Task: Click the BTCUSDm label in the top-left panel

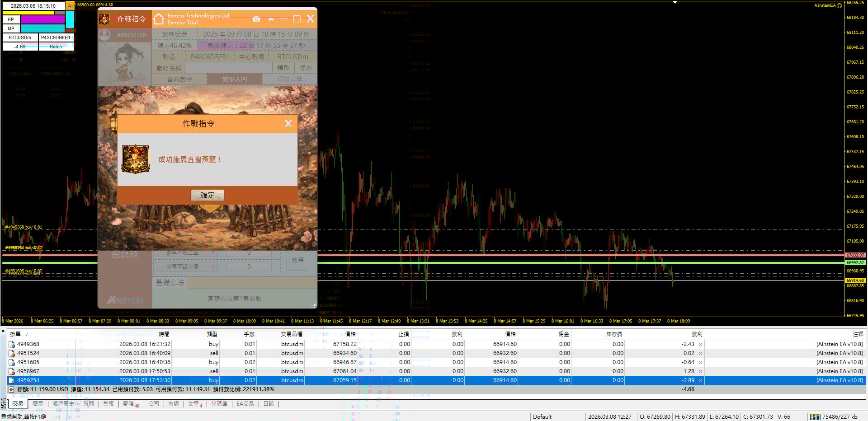Action: [20, 37]
